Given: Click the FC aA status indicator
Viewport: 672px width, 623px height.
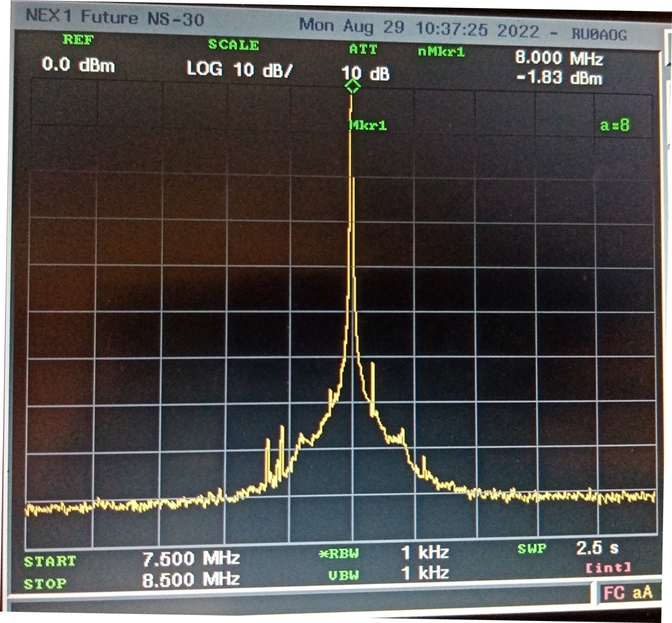Looking at the screenshot, I should coord(628,593).
